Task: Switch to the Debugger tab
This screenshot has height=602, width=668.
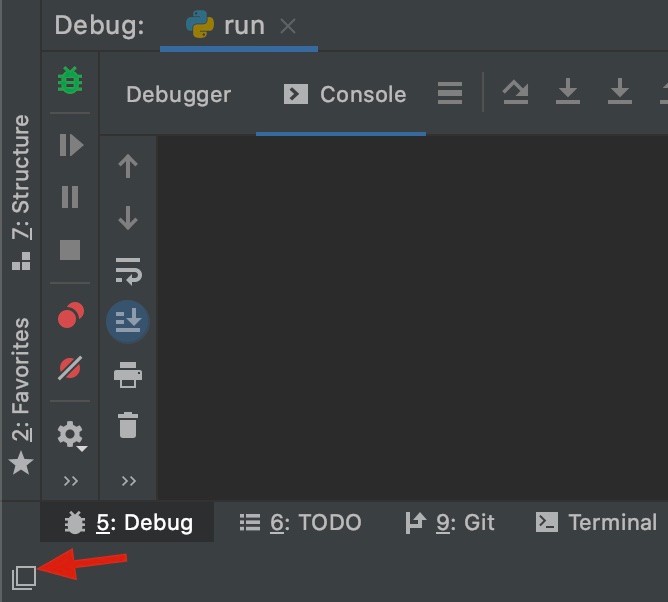Action: (x=179, y=95)
